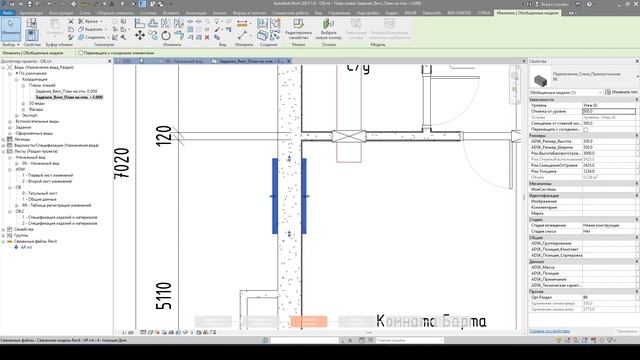Viewport: 640px width, 360px height.
Task: Select the Изменить (Modify) tool
Action: pos(11,29)
